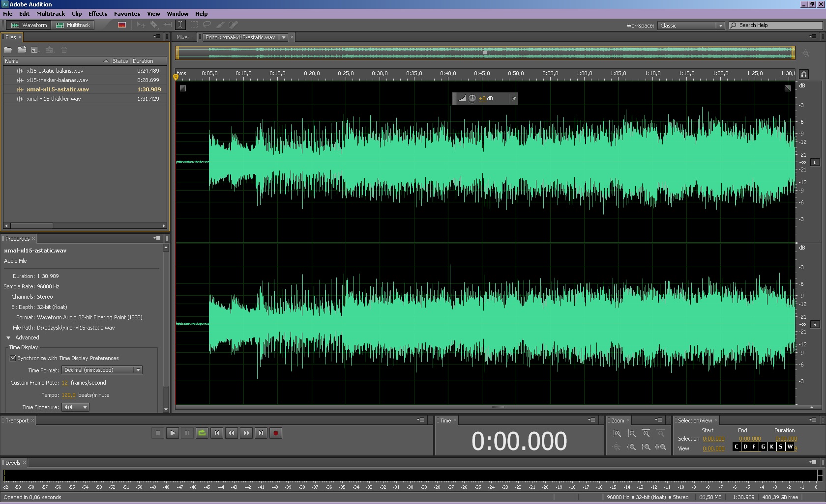Switch to Multitrack view
The image size is (826, 504).
click(73, 25)
